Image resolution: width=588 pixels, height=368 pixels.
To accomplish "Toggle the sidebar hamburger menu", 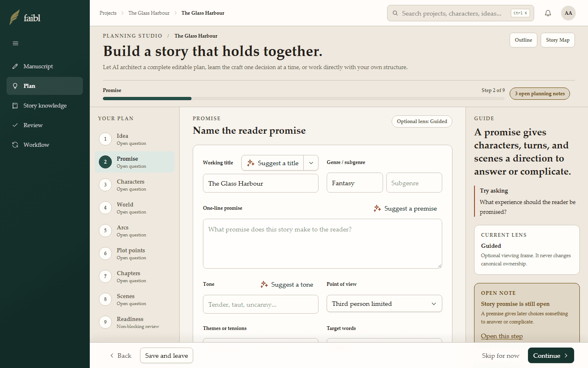I will (16, 43).
